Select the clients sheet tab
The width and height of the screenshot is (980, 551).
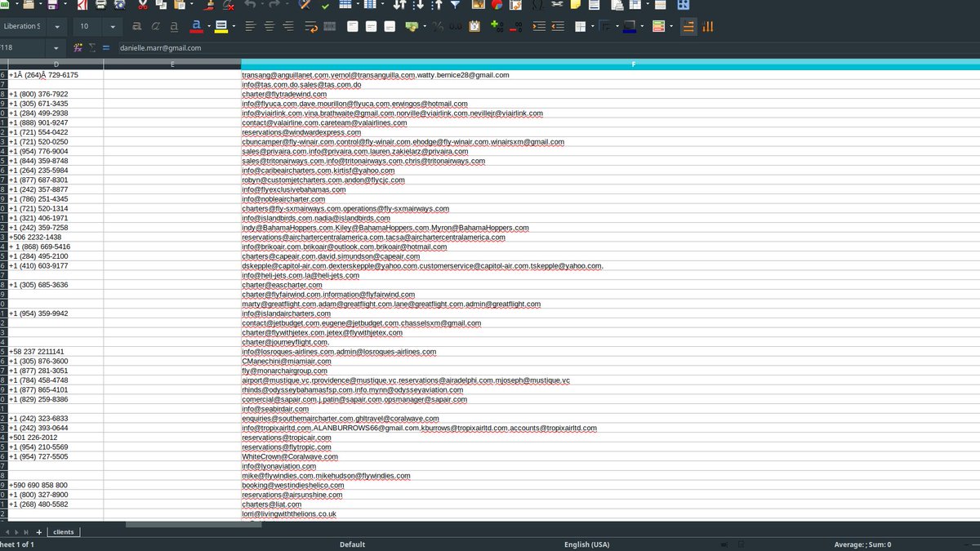(x=64, y=531)
